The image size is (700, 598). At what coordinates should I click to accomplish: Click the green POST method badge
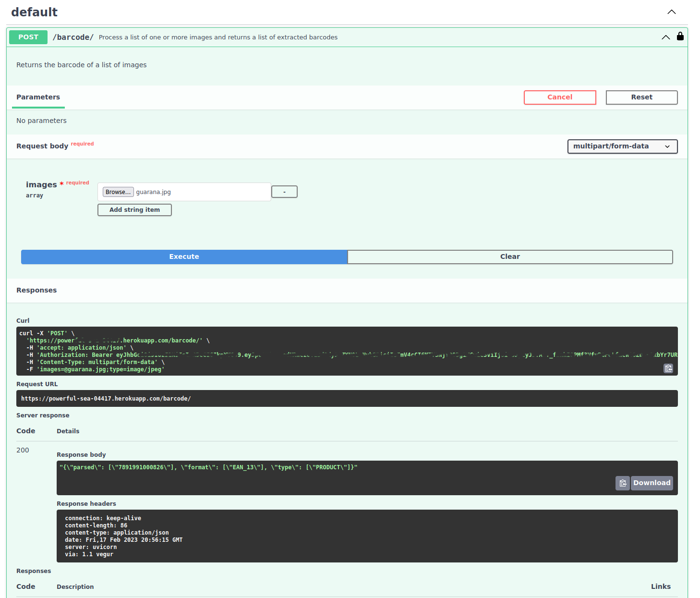28,37
